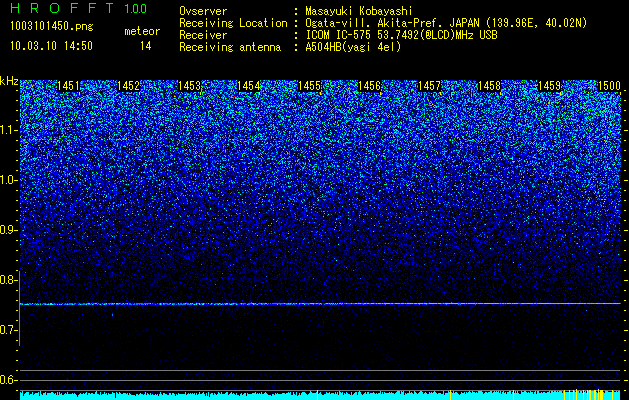Viewport: 629px width, 400px height.
Task: Click the 1500 time marker
Action: (609, 86)
